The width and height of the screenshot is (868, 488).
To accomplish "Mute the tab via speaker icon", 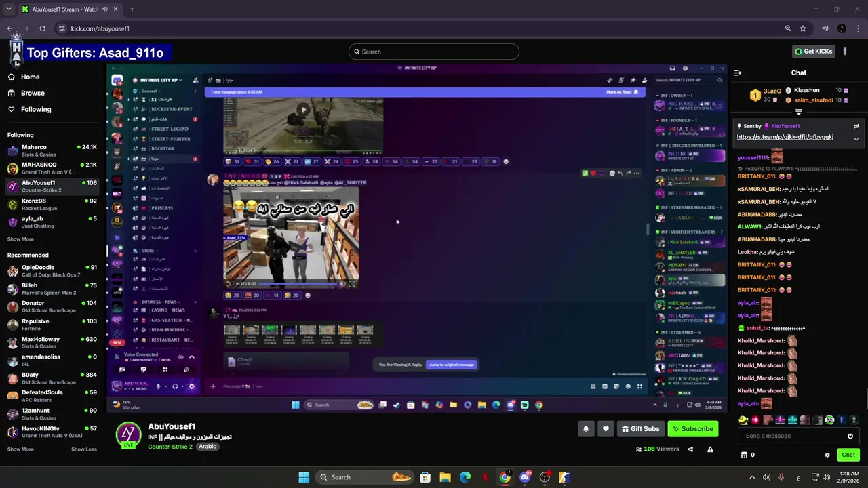I will tap(104, 9).
